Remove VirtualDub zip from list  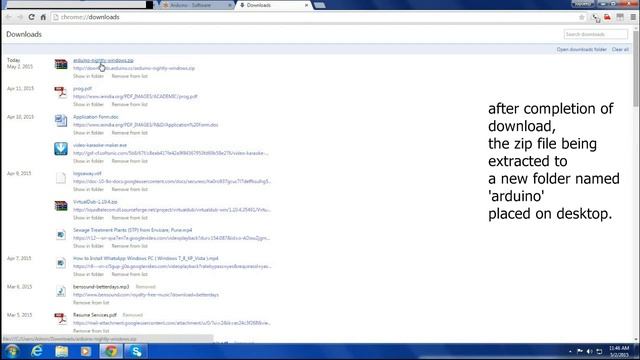(129, 218)
